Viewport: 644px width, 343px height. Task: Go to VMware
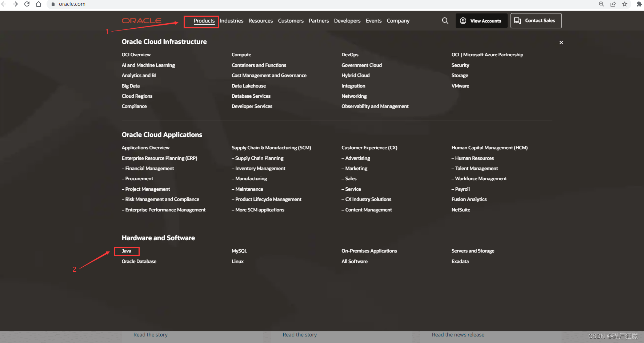pos(460,86)
